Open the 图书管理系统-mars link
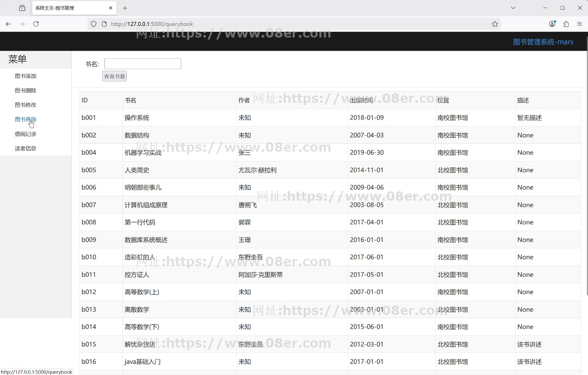Viewport: 588px width, 375px height. pos(543,42)
